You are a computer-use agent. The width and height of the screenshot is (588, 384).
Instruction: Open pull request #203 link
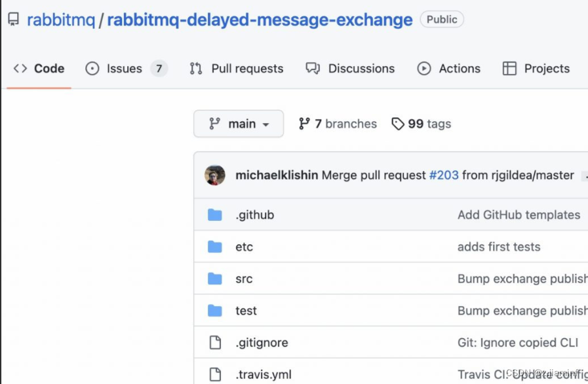(x=444, y=175)
